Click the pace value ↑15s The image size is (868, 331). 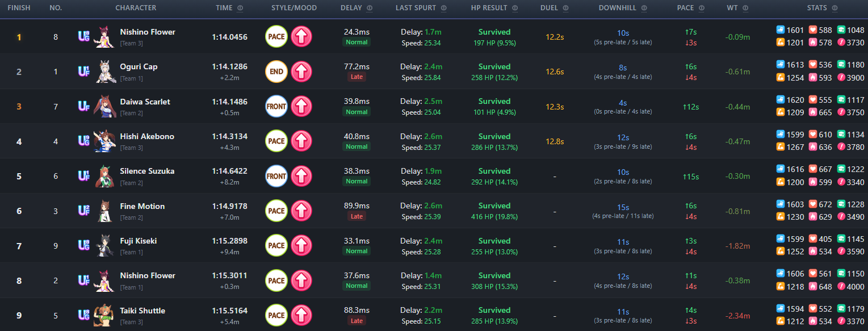(690, 177)
